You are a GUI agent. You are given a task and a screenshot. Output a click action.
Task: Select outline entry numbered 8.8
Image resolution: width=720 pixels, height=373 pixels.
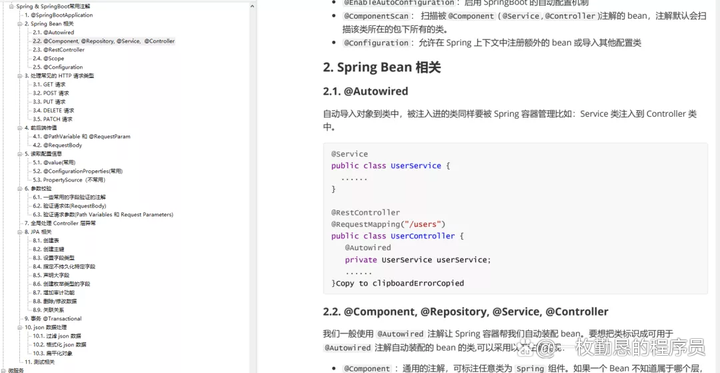(55, 301)
